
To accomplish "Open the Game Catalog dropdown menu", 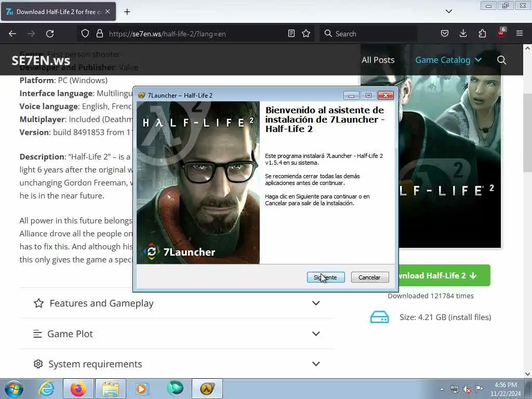I will 448,60.
